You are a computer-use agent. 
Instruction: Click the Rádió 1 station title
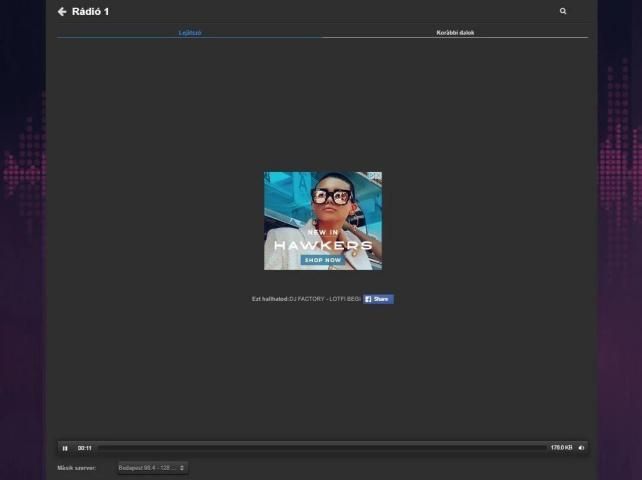click(x=91, y=12)
